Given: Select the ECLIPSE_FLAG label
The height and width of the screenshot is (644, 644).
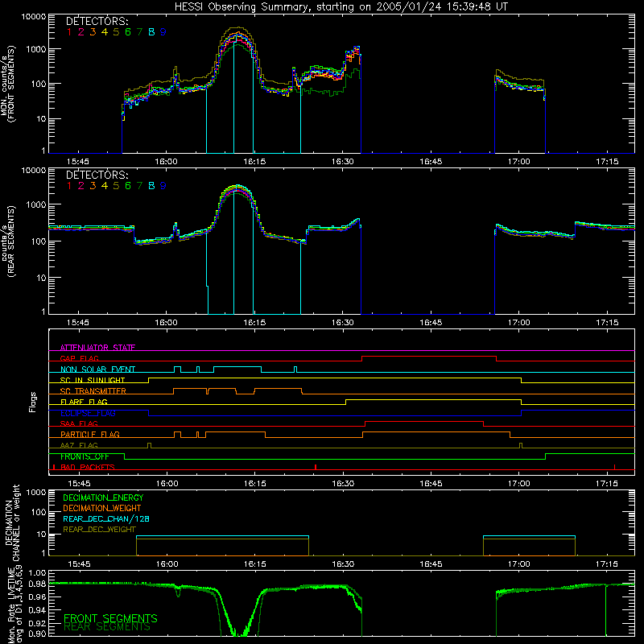Looking at the screenshot, I should [x=88, y=413].
